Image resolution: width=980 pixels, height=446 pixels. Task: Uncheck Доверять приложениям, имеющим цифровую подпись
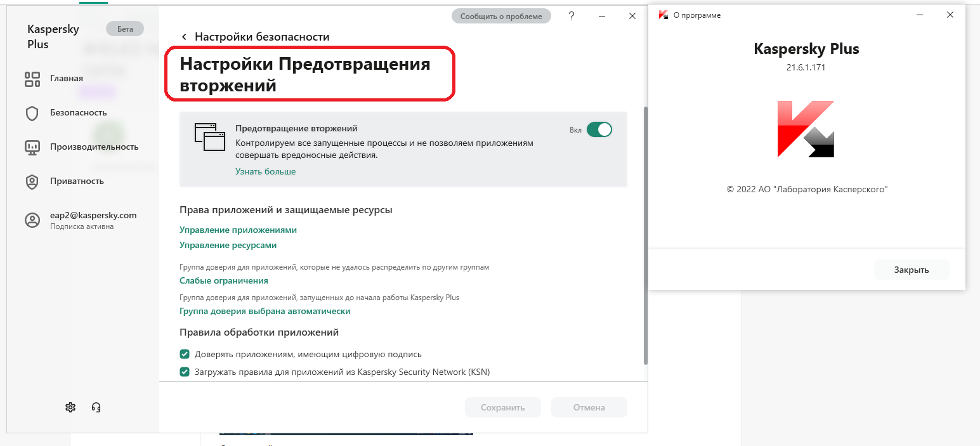(185, 354)
